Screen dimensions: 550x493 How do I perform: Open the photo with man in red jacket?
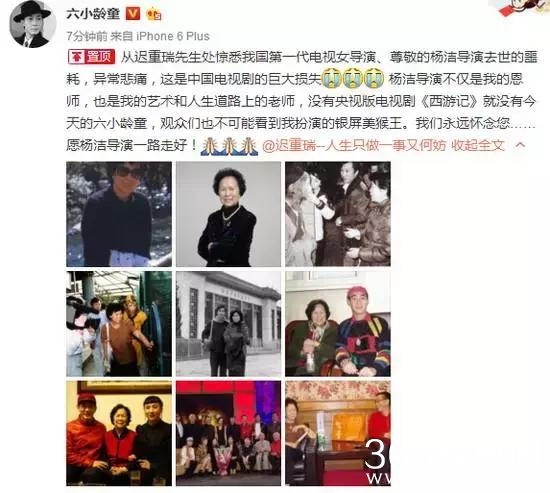point(119,433)
